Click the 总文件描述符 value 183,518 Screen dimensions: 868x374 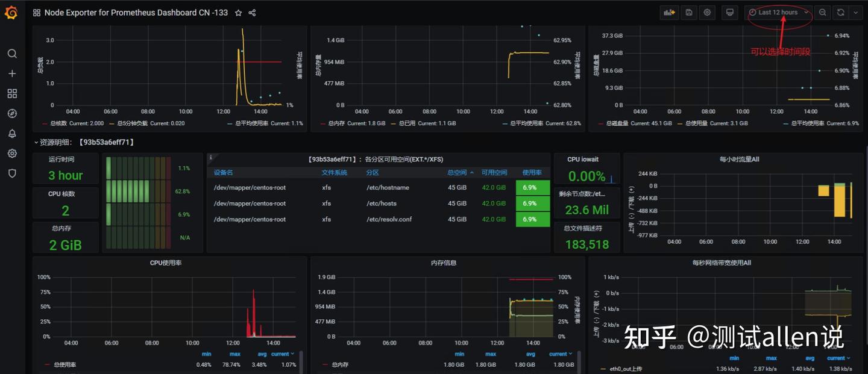click(x=587, y=245)
